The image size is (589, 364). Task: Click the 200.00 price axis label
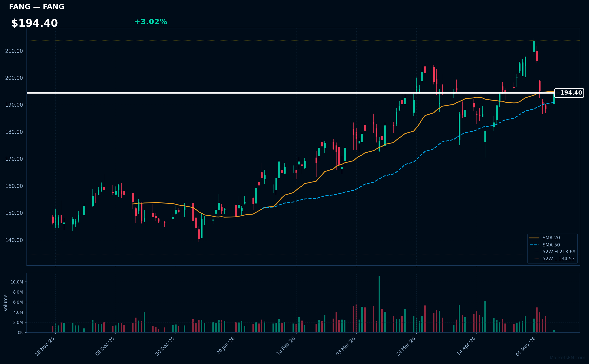coord(14,78)
